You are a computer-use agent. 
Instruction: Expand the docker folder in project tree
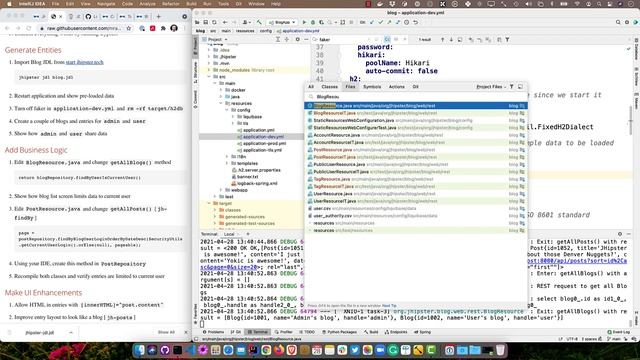[221, 90]
